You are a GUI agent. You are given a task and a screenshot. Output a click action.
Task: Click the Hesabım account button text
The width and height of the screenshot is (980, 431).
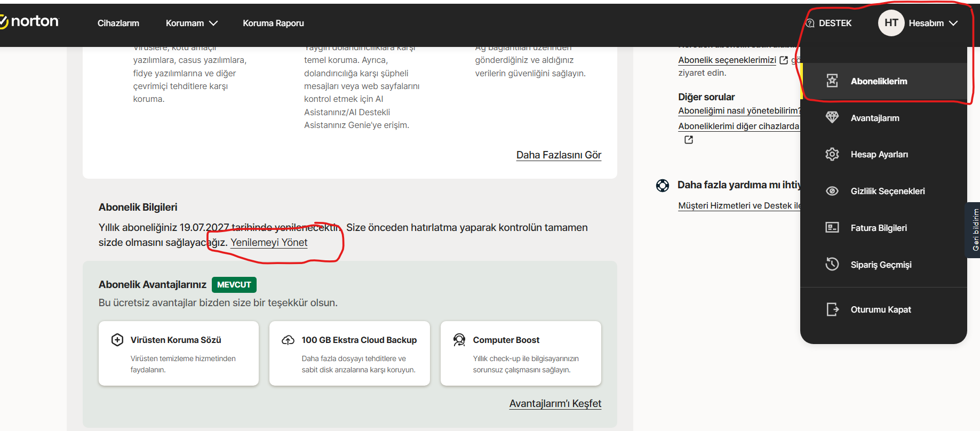pyautogui.click(x=926, y=23)
